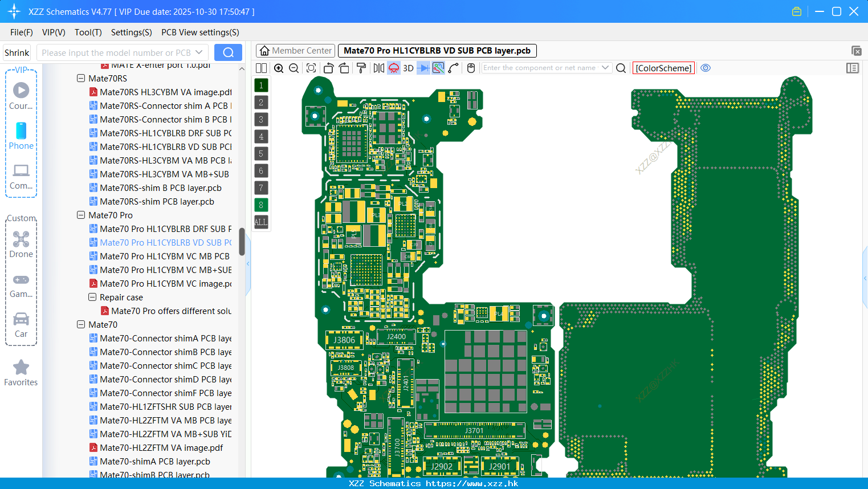Collapse the Mate70RS tree folder
This screenshot has height=489, width=868.
(81, 78)
